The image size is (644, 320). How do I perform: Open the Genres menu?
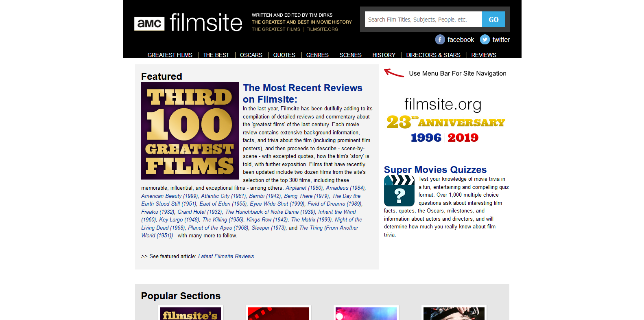click(317, 55)
